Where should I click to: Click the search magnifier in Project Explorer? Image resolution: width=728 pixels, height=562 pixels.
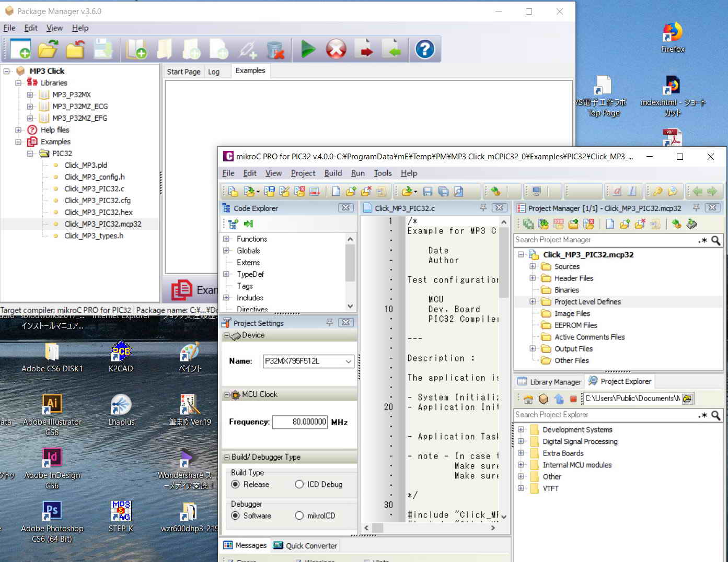[x=716, y=415]
